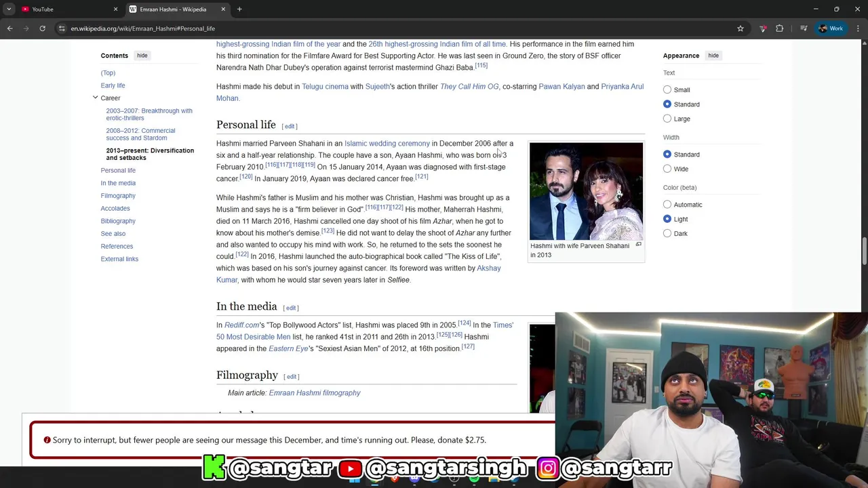
Task: Open Telugu cinema link
Action: 325,87
